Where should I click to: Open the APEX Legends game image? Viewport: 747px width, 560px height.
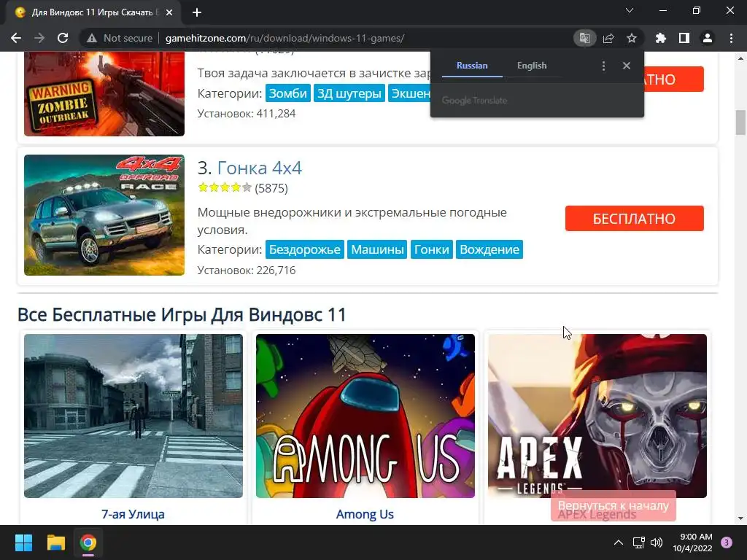pyautogui.click(x=597, y=416)
